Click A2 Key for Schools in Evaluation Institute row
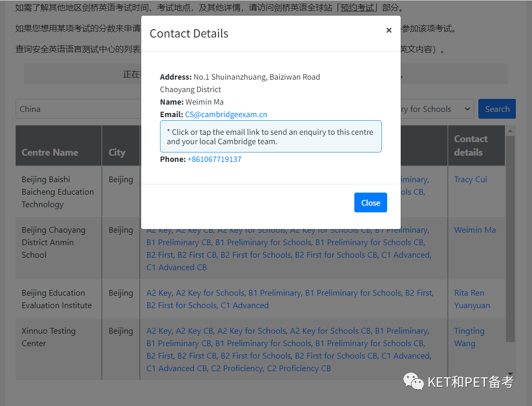Viewport: 532px width, 406px height. (210, 293)
